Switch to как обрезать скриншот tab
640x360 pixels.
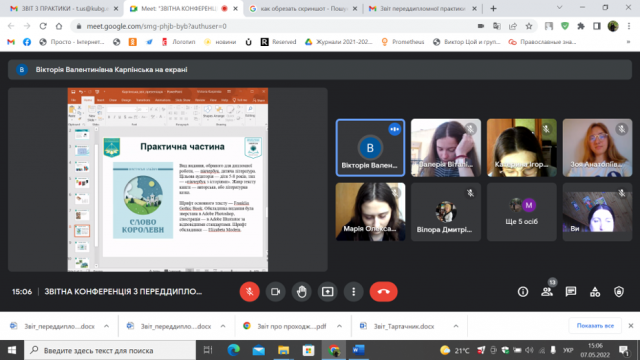303,8
